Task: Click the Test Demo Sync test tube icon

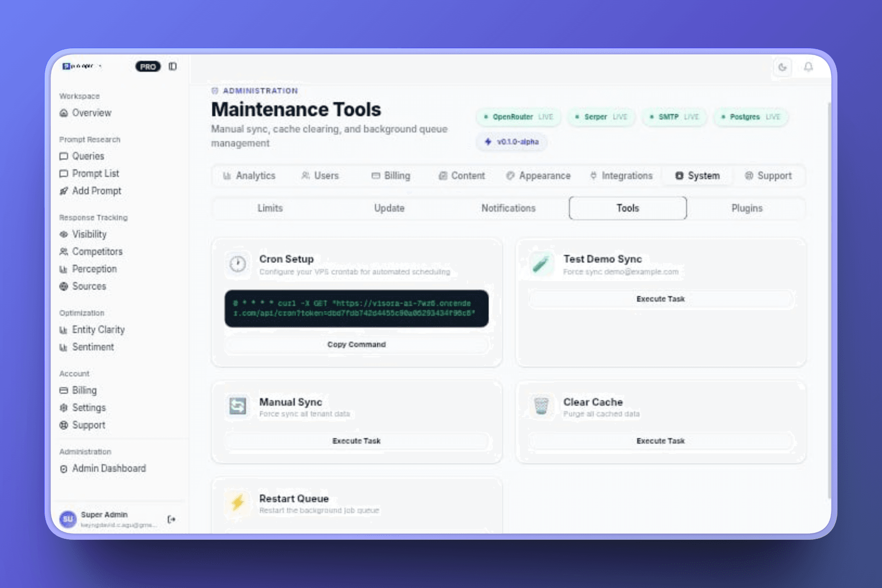Action: click(542, 264)
